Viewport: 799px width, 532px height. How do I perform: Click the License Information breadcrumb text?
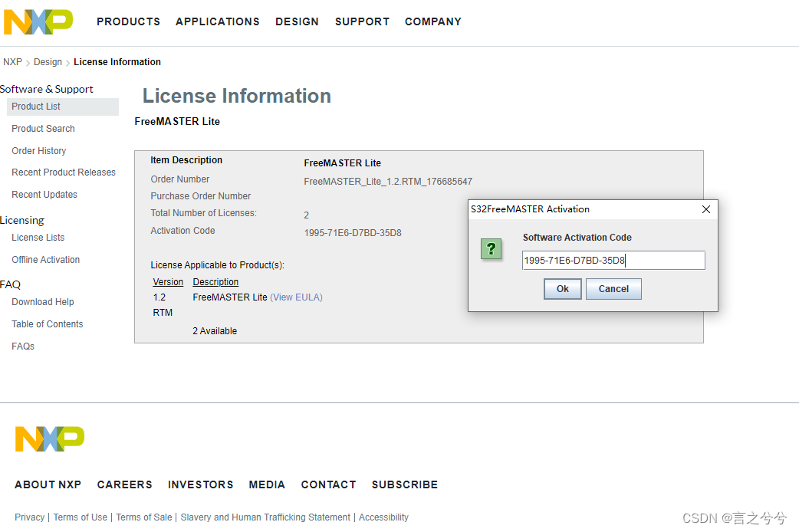click(x=117, y=61)
